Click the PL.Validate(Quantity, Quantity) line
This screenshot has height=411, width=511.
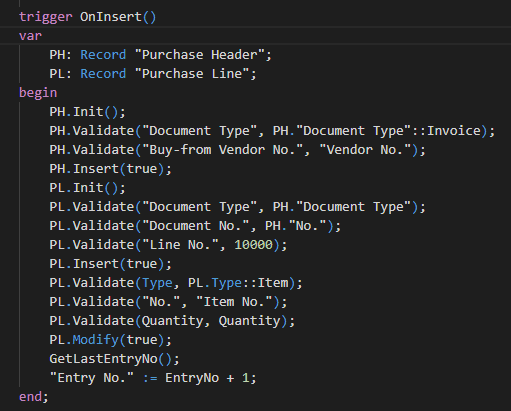[x=172, y=321]
